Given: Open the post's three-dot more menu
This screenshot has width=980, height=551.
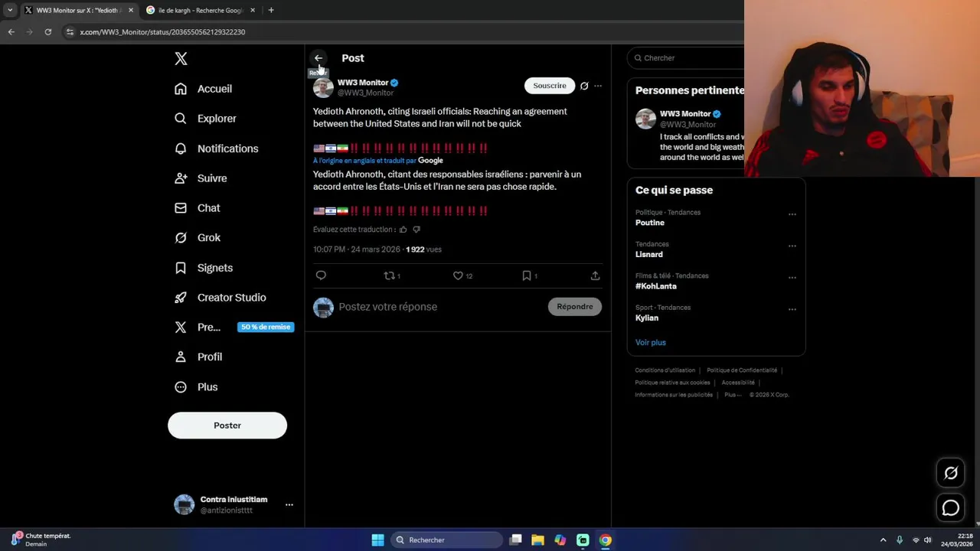Looking at the screenshot, I should (x=598, y=86).
